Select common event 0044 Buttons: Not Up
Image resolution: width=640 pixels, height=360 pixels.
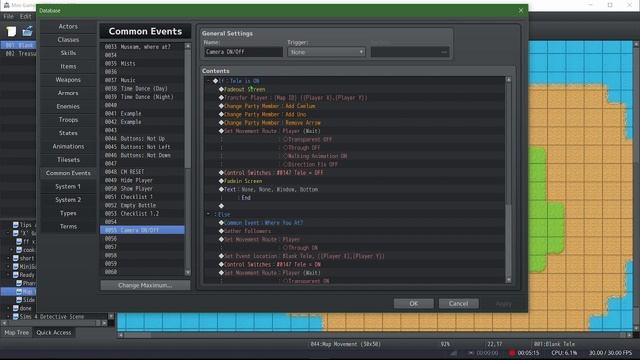[142, 139]
